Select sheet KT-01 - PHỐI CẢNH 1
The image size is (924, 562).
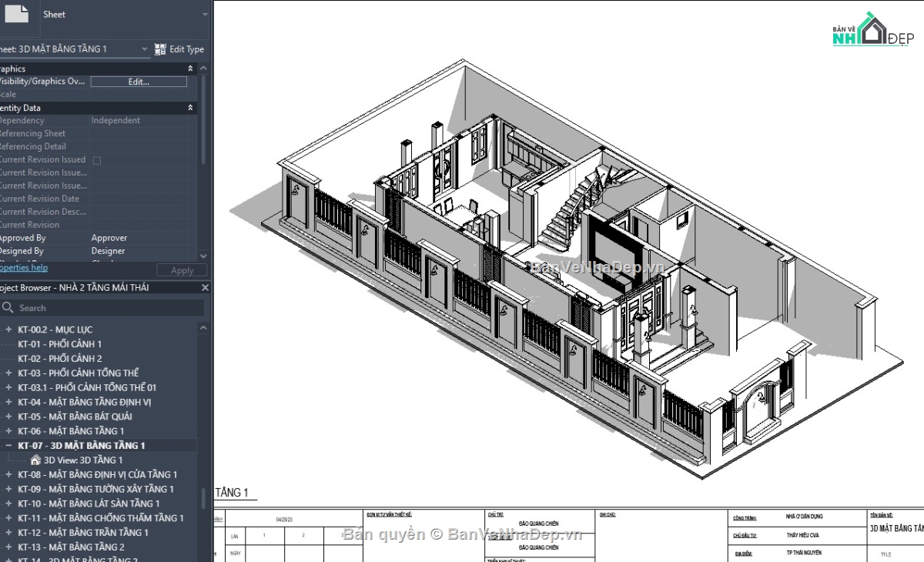click(x=59, y=344)
